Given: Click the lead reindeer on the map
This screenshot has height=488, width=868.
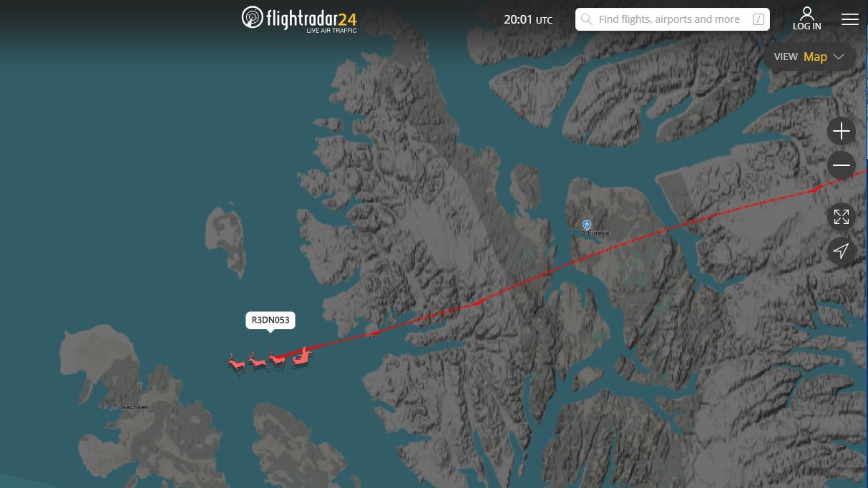Looking at the screenshot, I should click(237, 363).
